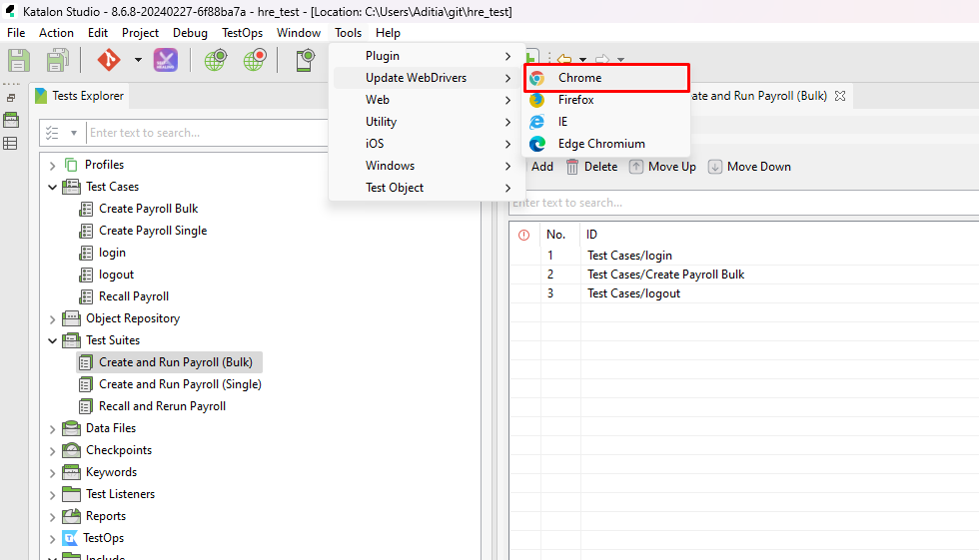Collapse the Test Suites folder

pyautogui.click(x=52, y=341)
